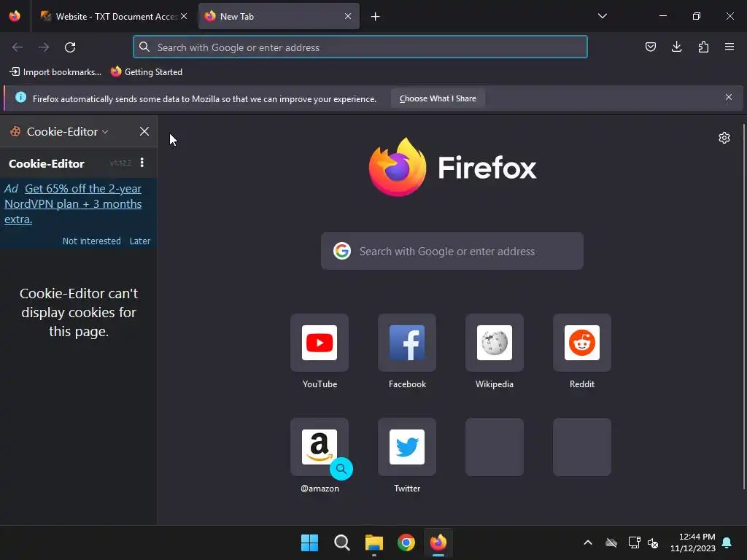Click the page's vertical scrollbar
747x560 pixels.
(x=743, y=307)
